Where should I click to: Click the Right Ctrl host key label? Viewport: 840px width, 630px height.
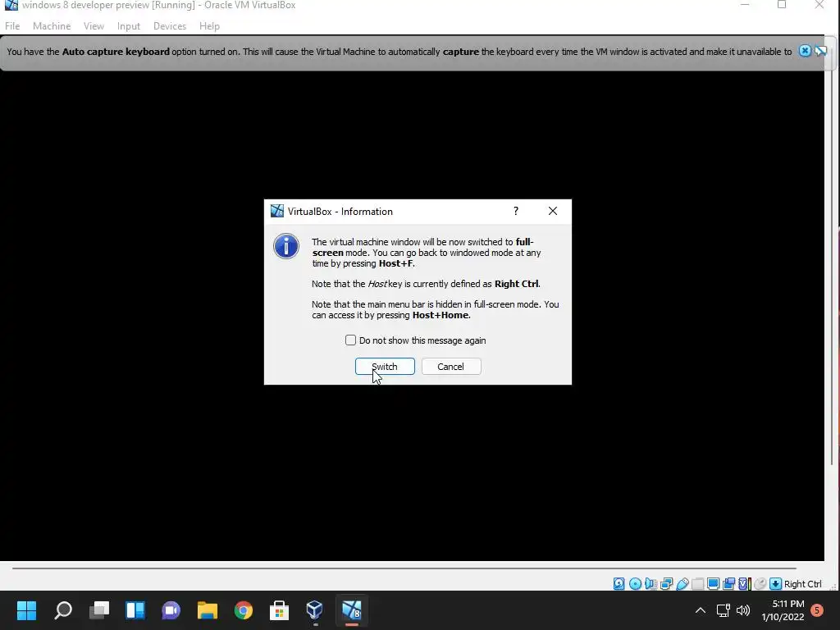point(802,584)
